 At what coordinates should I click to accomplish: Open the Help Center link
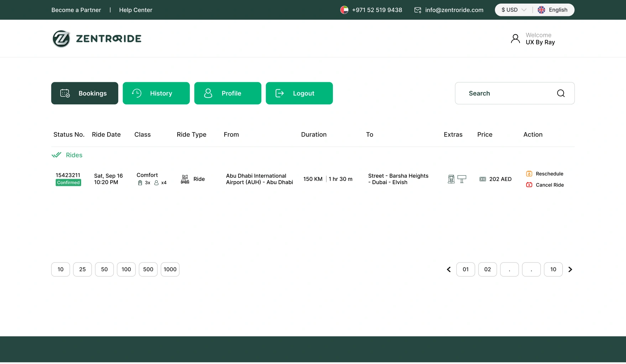click(x=136, y=10)
